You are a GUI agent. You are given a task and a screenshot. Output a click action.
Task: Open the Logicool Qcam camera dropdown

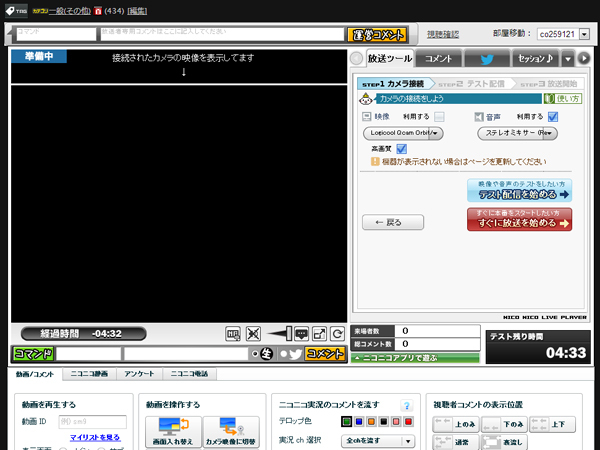click(403, 132)
